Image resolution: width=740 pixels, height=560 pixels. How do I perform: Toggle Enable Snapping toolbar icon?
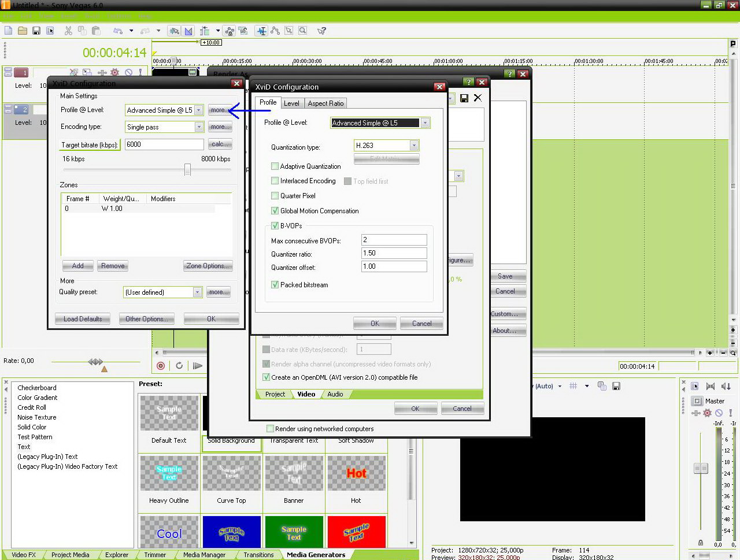pyautogui.click(x=174, y=31)
